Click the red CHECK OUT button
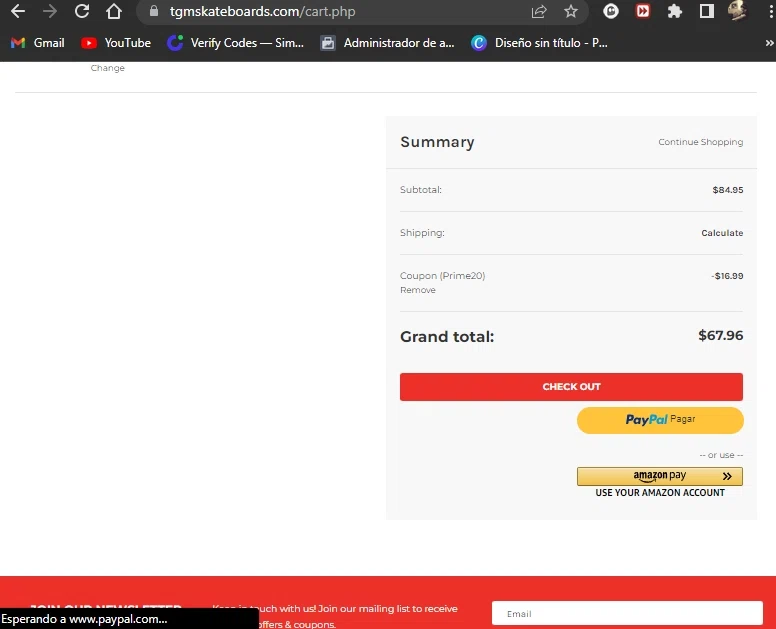The image size is (776, 629). point(571,387)
